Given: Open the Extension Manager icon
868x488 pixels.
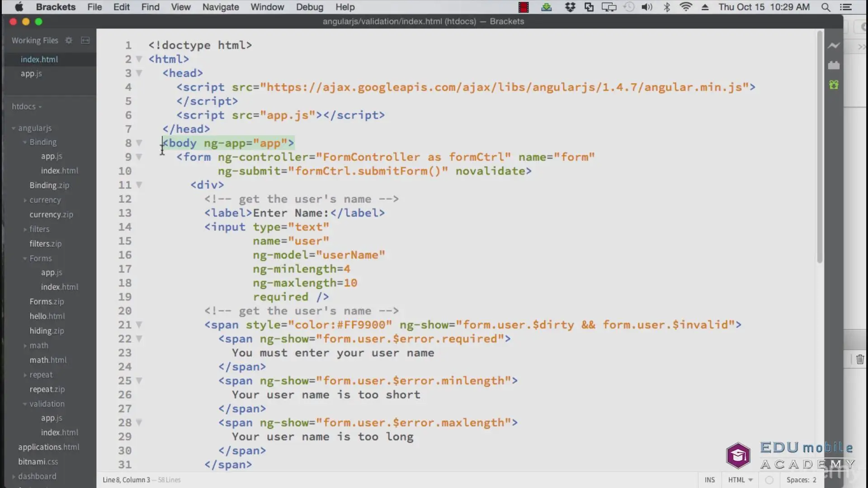Looking at the screenshot, I should click(834, 66).
